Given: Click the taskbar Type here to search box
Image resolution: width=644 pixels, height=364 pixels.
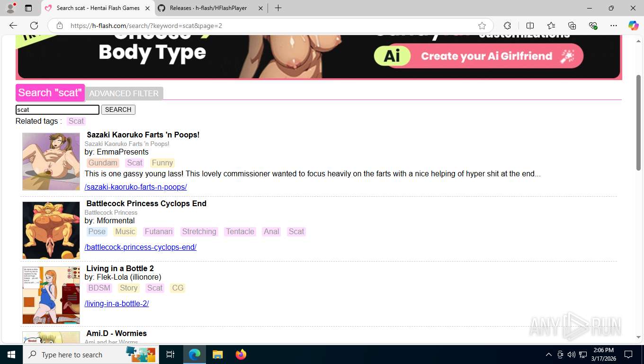Looking at the screenshot, I should pyautogui.click(x=90, y=355).
